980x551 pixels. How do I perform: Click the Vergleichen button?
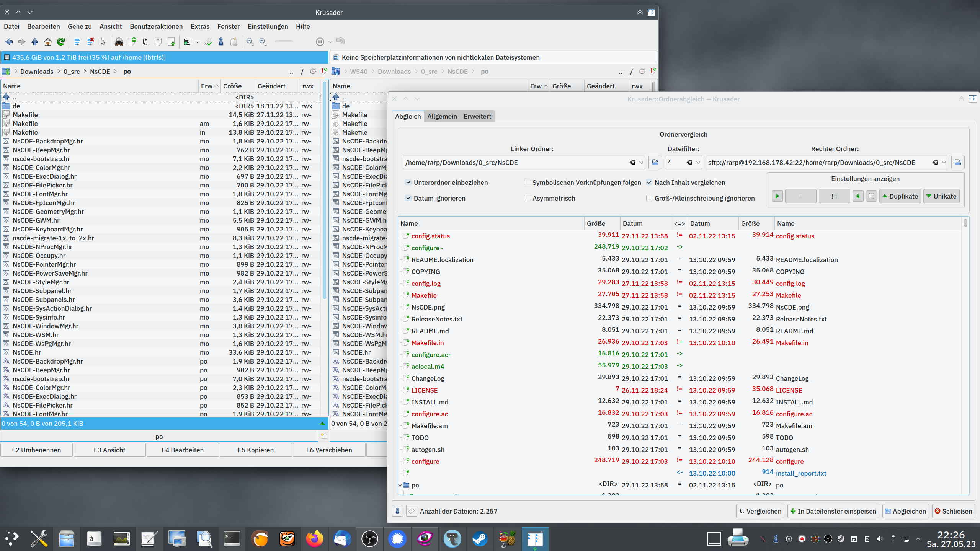pos(759,511)
